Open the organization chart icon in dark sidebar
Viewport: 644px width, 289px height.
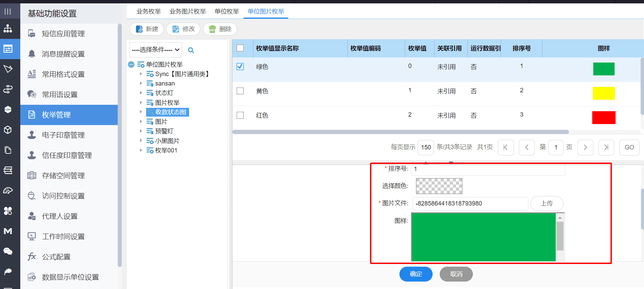click(x=8, y=29)
